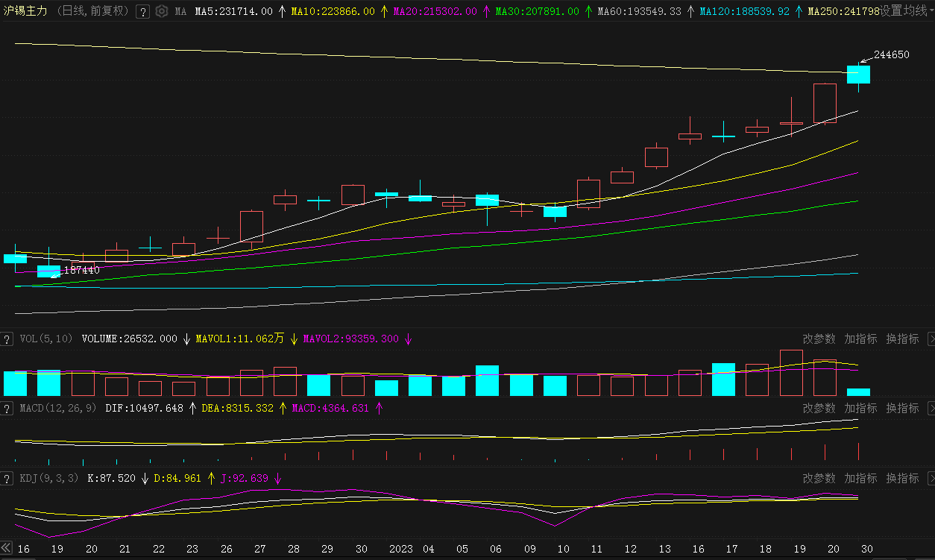Click the help icon next to KDJ(9,3,3)
The height and width of the screenshot is (560, 935).
click(x=7, y=479)
